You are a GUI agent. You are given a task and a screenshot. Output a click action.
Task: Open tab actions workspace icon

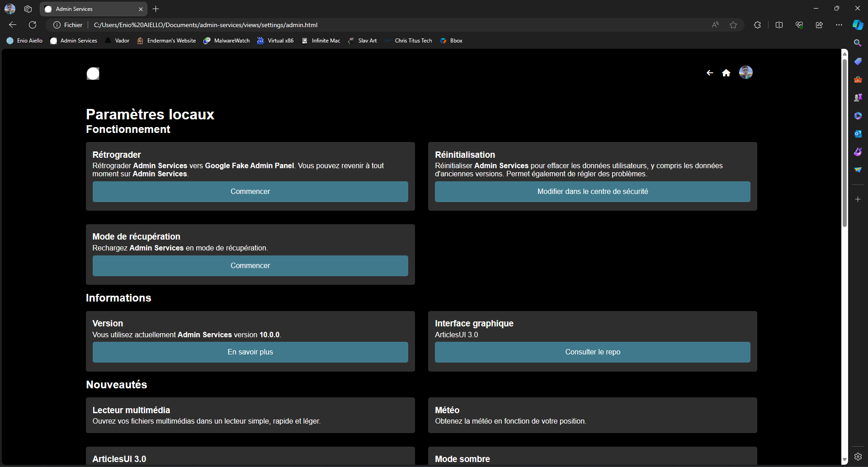point(28,9)
